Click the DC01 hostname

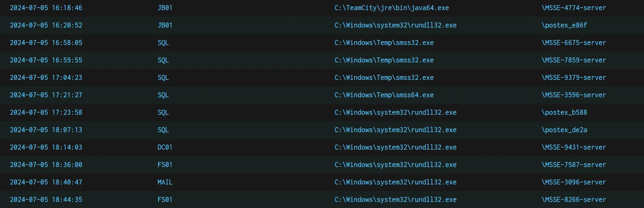(165, 147)
